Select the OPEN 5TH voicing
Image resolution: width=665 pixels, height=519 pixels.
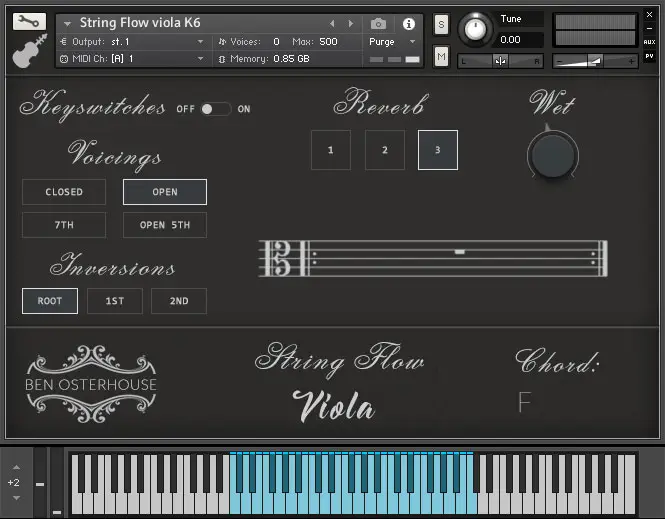pos(165,225)
